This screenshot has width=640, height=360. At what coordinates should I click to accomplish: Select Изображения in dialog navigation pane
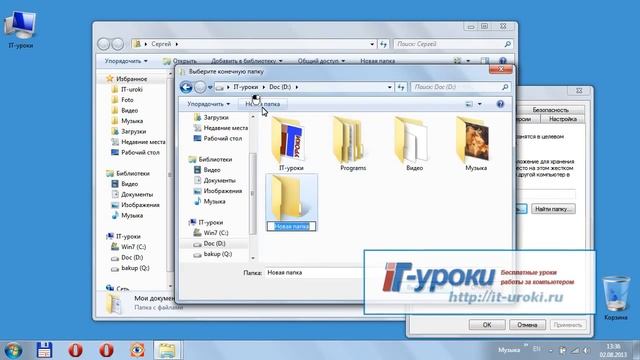point(218,191)
